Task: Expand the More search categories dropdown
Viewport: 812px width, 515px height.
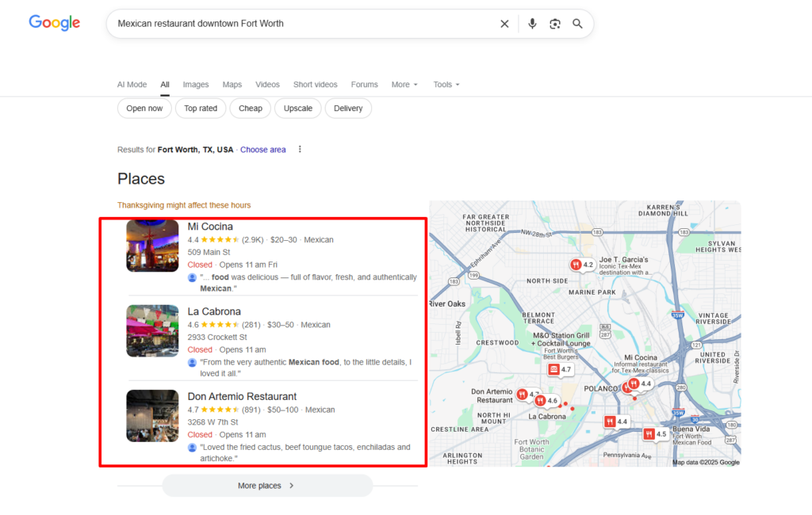Action: 404,85
